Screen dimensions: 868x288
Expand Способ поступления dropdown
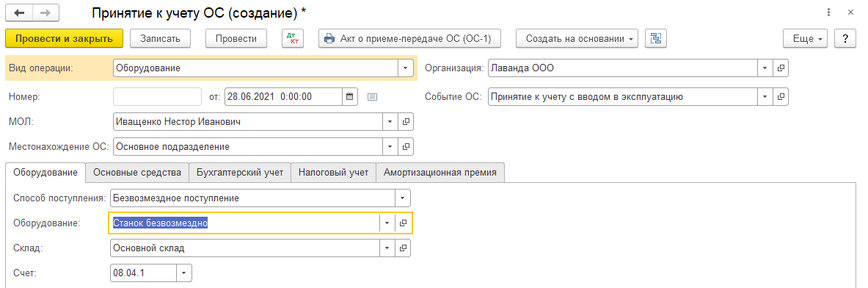402,198
